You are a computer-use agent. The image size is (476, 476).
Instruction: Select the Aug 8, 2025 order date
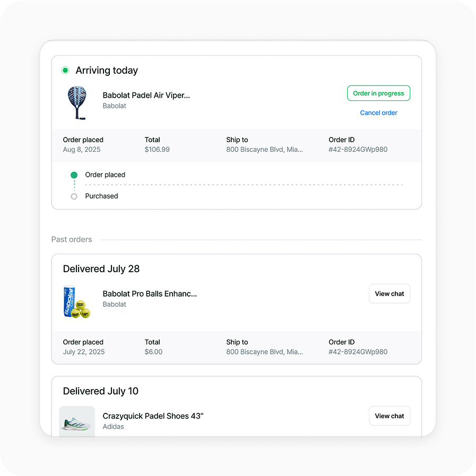coord(81,150)
